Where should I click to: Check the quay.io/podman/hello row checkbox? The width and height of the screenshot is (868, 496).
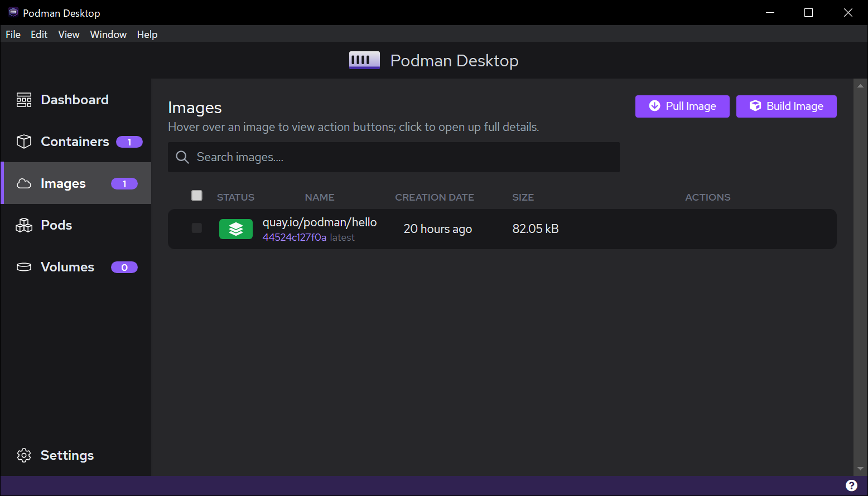[197, 228]
